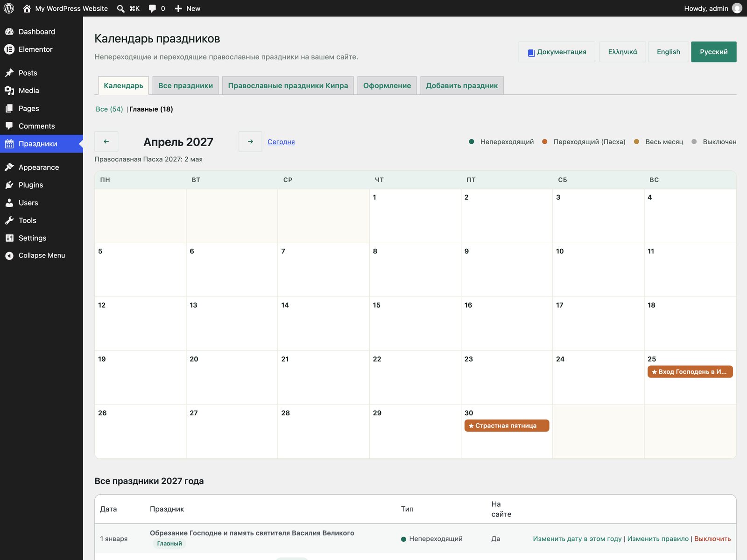Screen dimensions: 747x560
Task: Select the Русский language button
Action: pyautogui.click(x=713, y=52)
